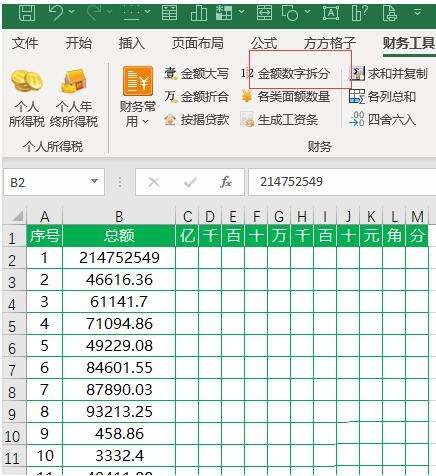Click the fx insert function icon

click(x=226, y=182)
